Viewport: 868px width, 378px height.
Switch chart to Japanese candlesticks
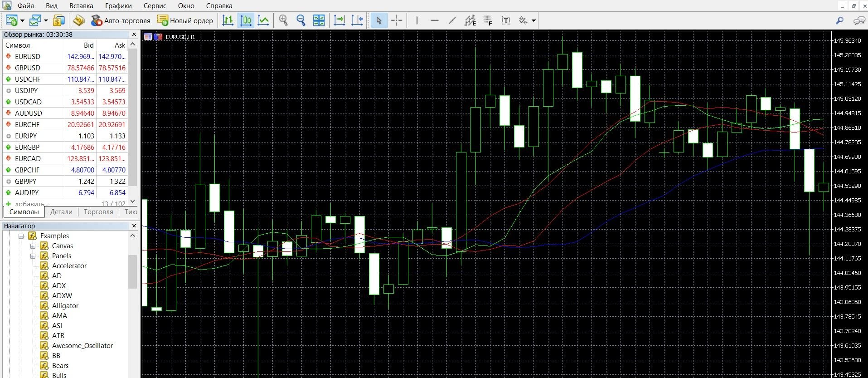tap(246, 20)
